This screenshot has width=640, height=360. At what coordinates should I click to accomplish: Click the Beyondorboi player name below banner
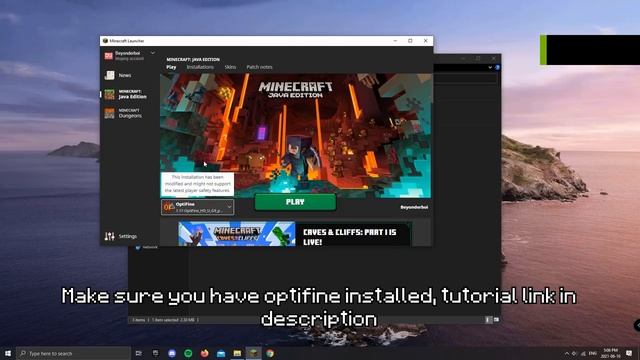tap(414, 207)
